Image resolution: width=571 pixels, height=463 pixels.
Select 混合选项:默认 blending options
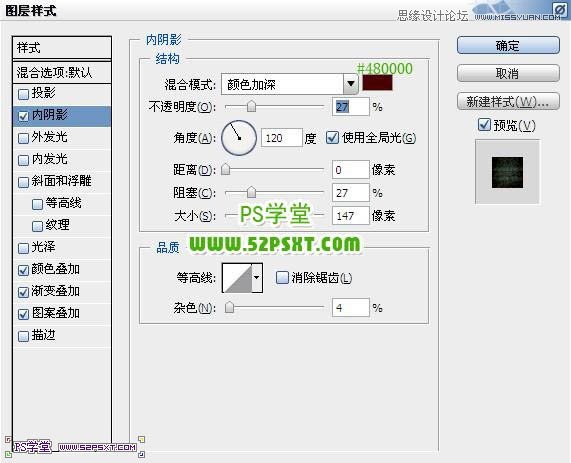pos(62,72)
